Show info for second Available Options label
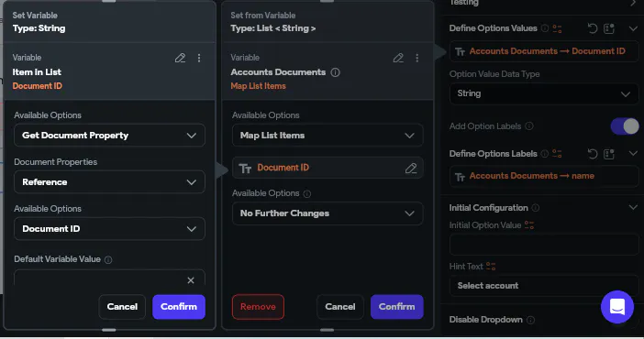The width and height of the screenshot is (644, 339). (306, 193)
